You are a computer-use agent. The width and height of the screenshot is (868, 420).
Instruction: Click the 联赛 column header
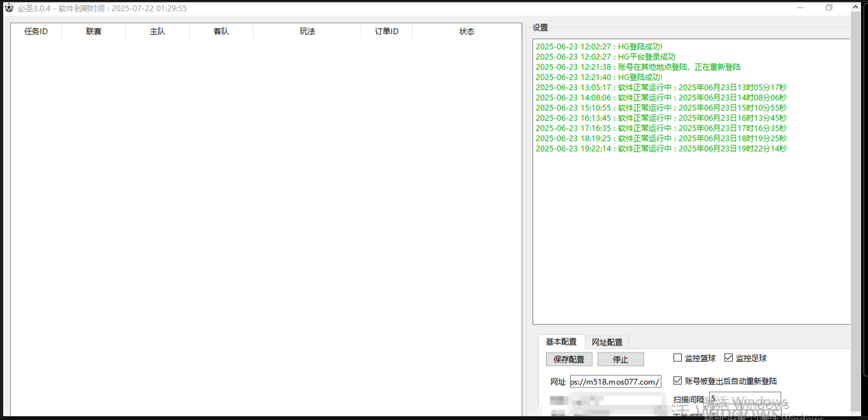point(94,31)
